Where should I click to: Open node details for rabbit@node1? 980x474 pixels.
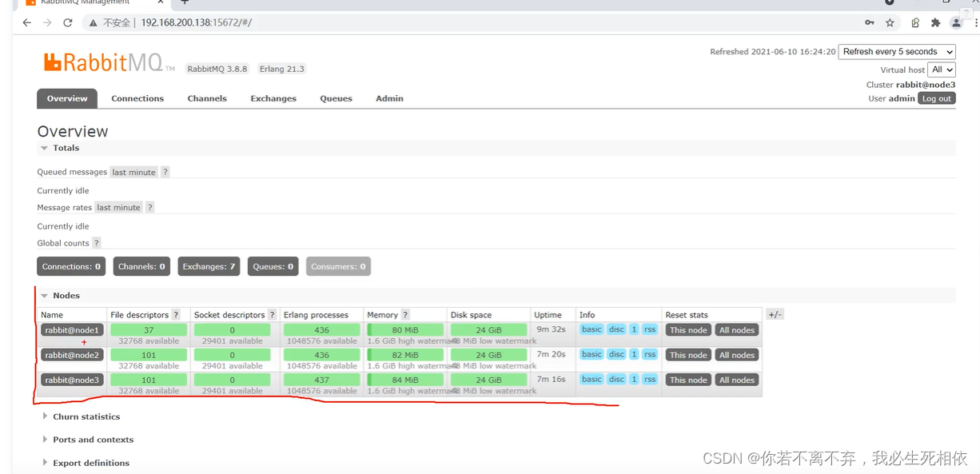click(72, 330)
